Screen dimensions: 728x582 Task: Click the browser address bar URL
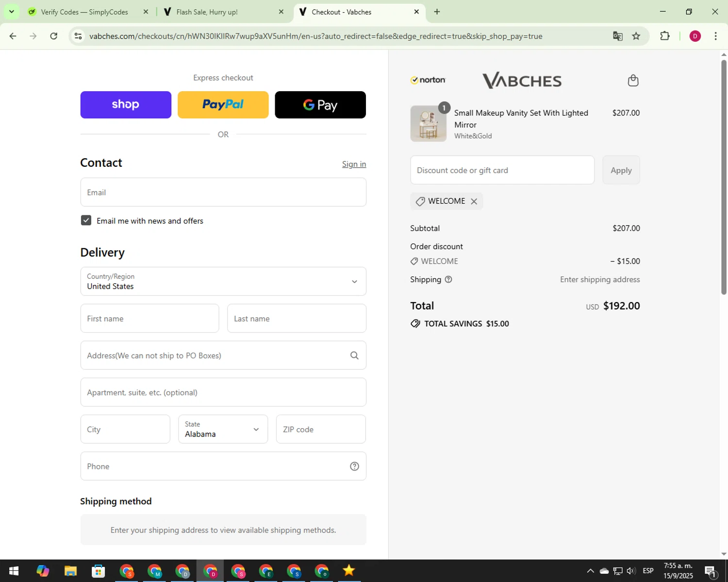pos(316,36)
